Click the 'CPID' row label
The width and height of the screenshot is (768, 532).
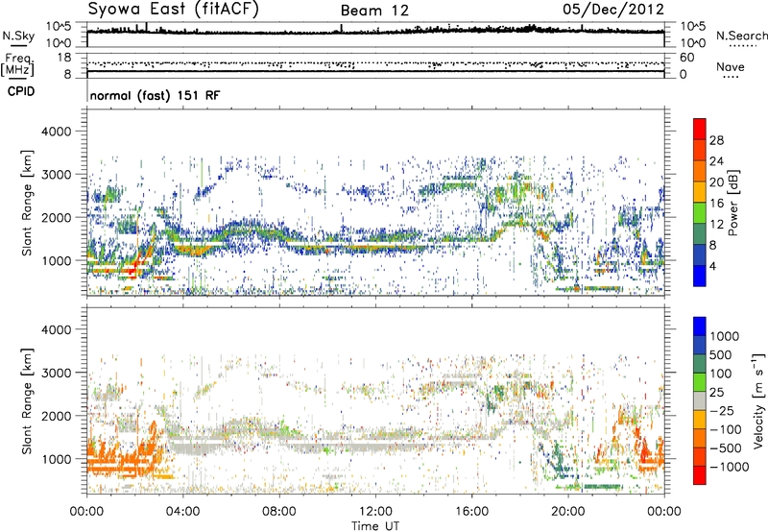pyautogui.click(x=21, y=91)
